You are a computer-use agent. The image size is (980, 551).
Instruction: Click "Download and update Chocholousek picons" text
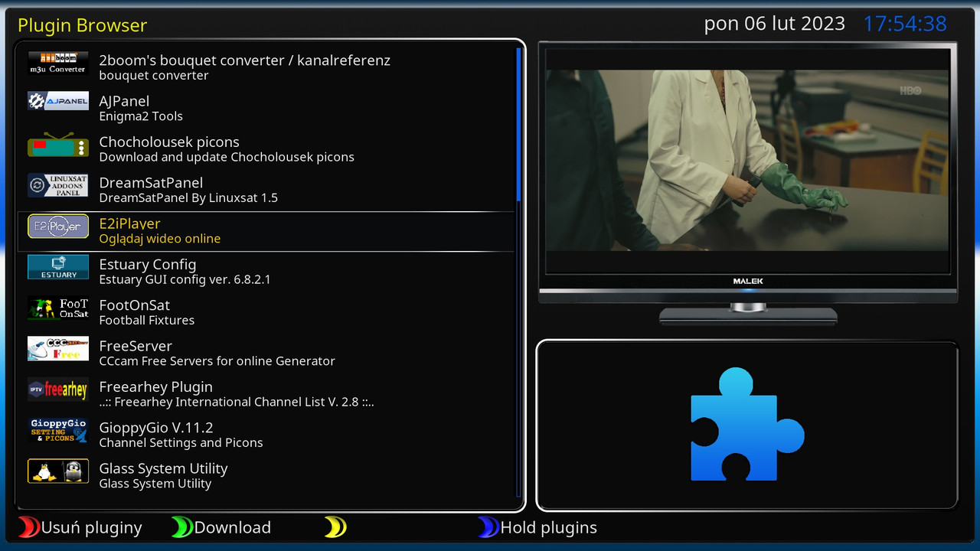(x=227, y=158)
